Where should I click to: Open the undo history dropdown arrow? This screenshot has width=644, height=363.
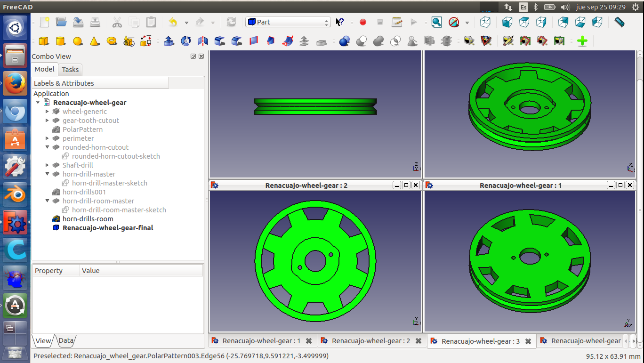(186, 23)
